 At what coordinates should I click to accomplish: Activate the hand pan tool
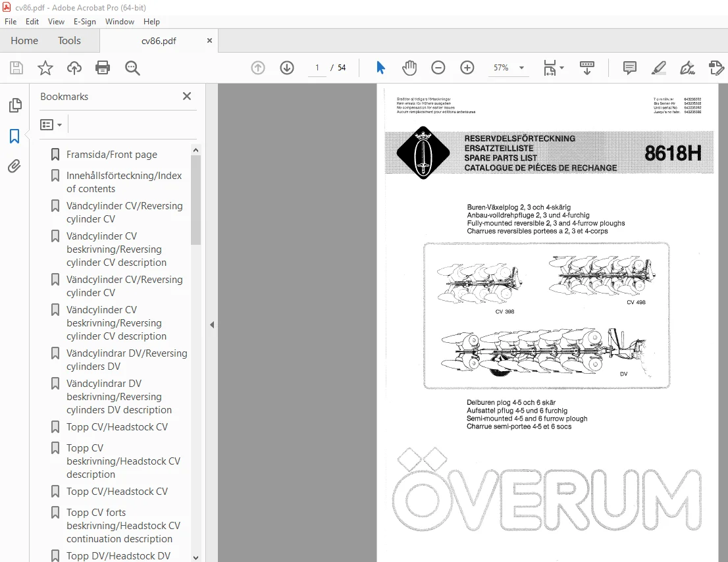(x=409, y=68)
